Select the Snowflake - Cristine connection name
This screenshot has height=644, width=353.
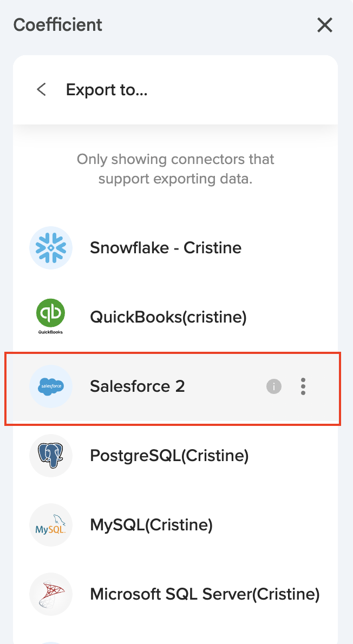pos(166,248)
